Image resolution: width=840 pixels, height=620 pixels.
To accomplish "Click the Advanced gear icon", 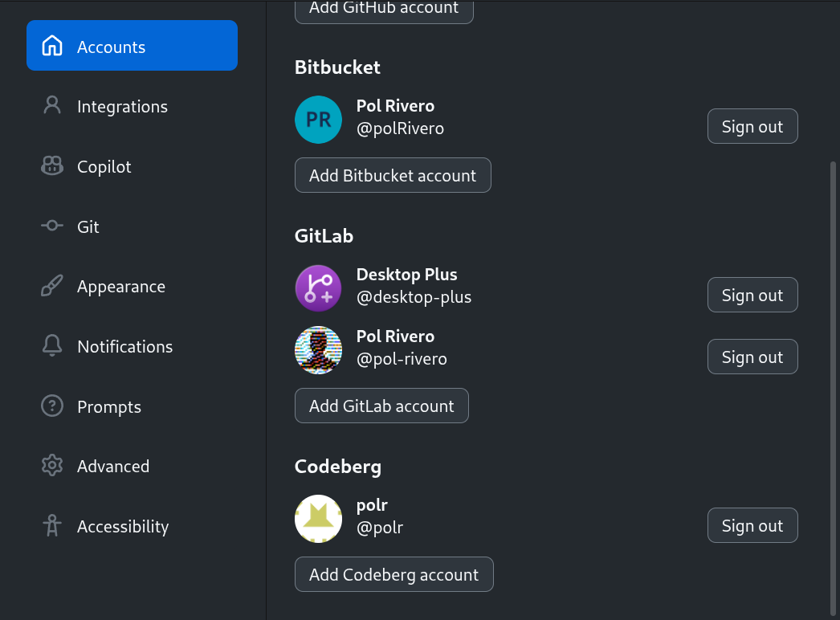I will [52, 465].
